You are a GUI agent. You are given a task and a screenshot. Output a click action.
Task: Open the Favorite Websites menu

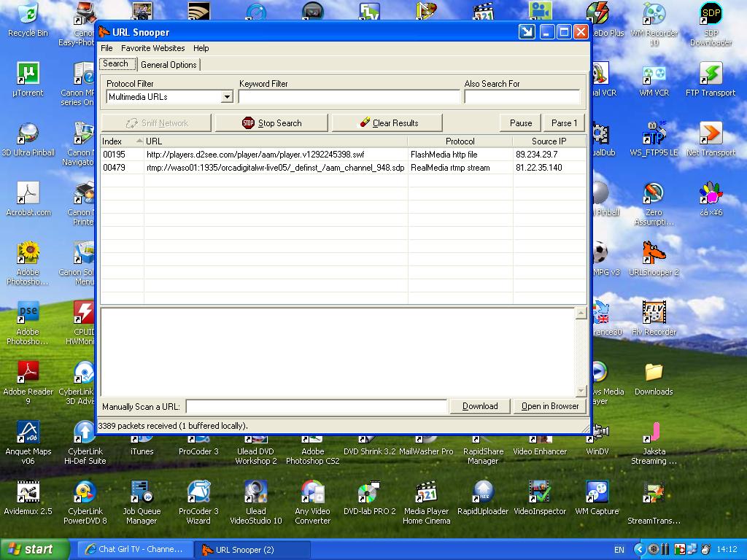tap(153, 48)
